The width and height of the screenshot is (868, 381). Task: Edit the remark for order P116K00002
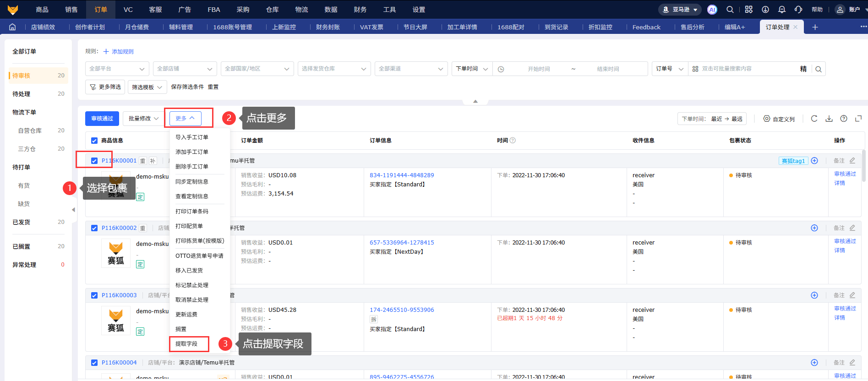tap(852, 228)
